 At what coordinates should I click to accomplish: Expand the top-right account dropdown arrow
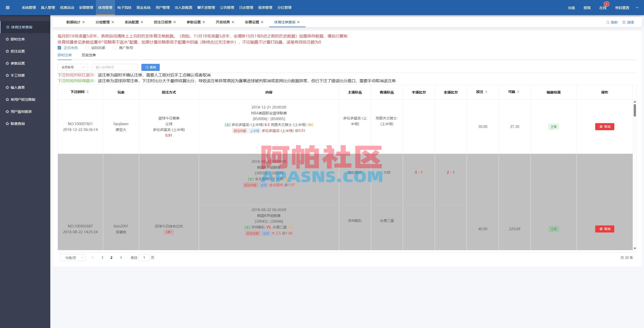tap(637, 8)
